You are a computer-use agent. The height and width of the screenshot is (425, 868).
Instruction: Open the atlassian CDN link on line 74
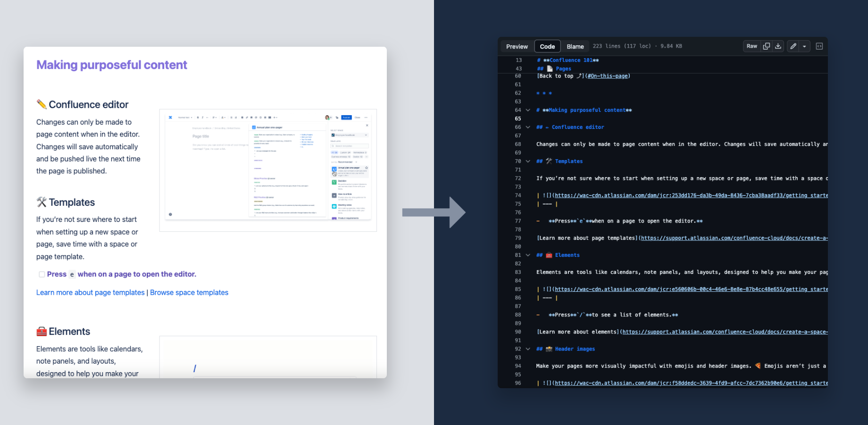pyautogui.click(x=691, y=195)
